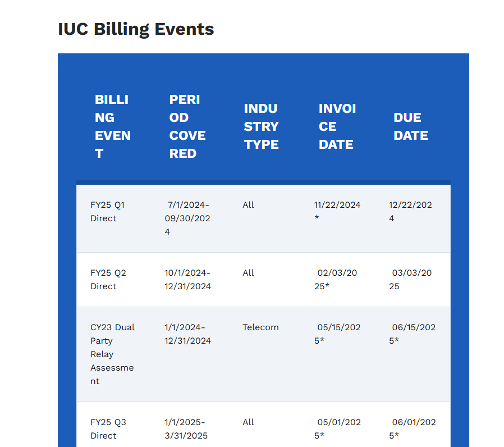Select the CY23 Dual Party Relay Assessment cell
This screenshot has width=504, height=447.
112,354
